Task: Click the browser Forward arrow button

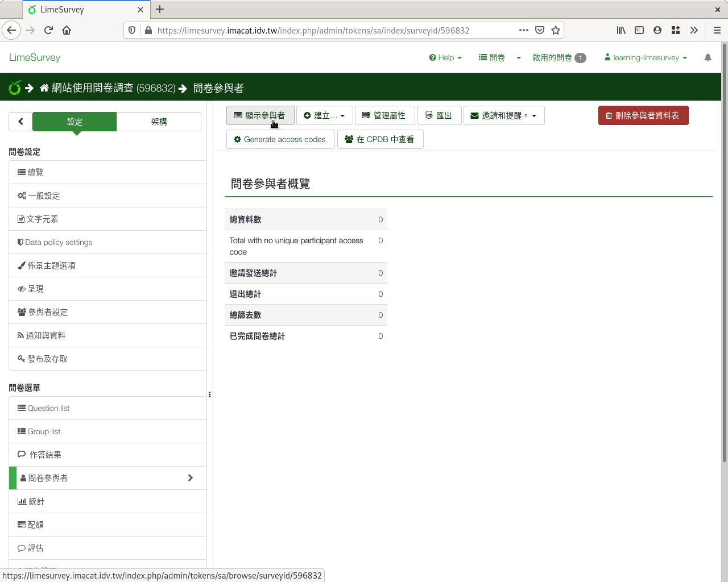Action: point(30,30)
